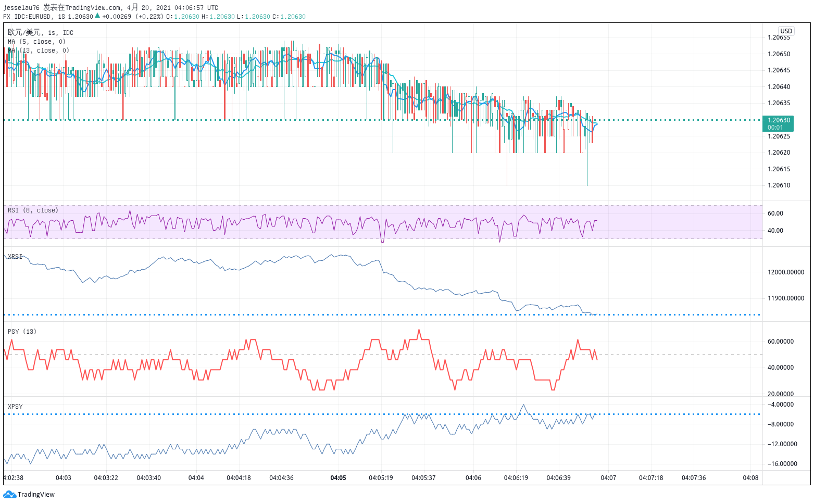Click the XPSY indicator pane label

15,407
